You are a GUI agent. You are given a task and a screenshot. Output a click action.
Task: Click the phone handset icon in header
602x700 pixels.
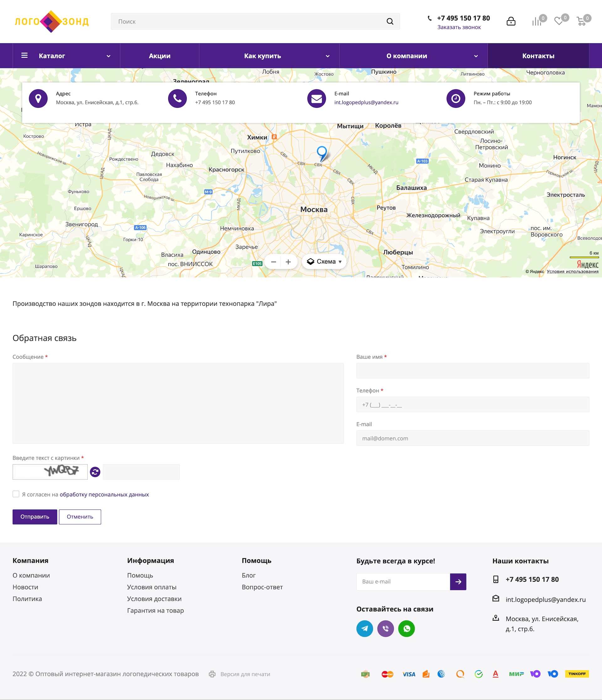pyautogui.click(x=430, y=18)
